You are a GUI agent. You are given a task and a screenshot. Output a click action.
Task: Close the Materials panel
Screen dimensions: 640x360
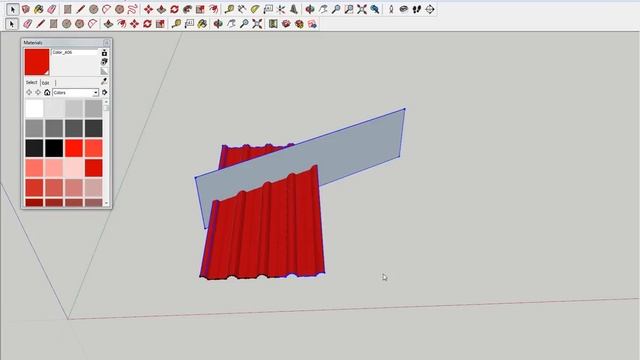107,42
